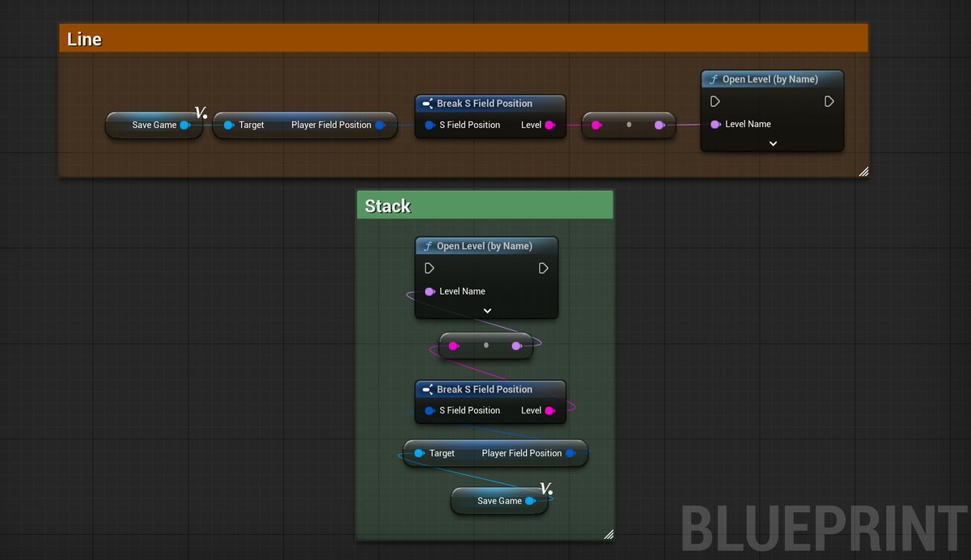
Task: Click Level output pin in Stack comment
Action: point(550,410)
